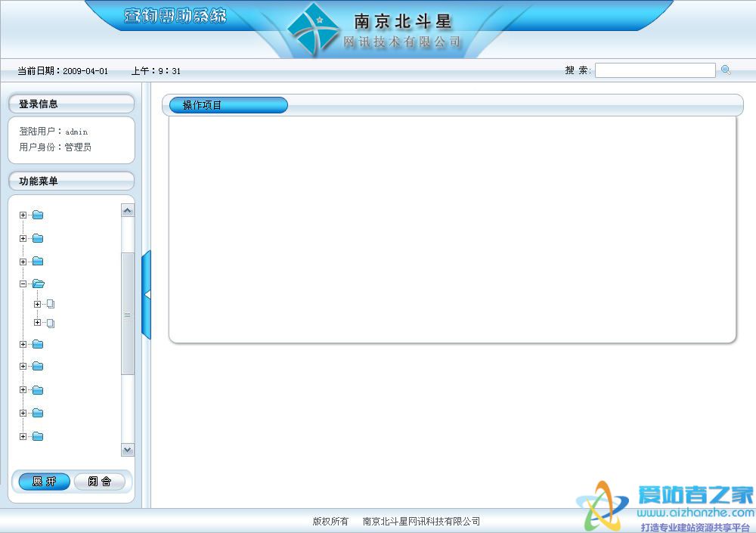Click the bottom folder icon in menu tree

tap(38, 436)
